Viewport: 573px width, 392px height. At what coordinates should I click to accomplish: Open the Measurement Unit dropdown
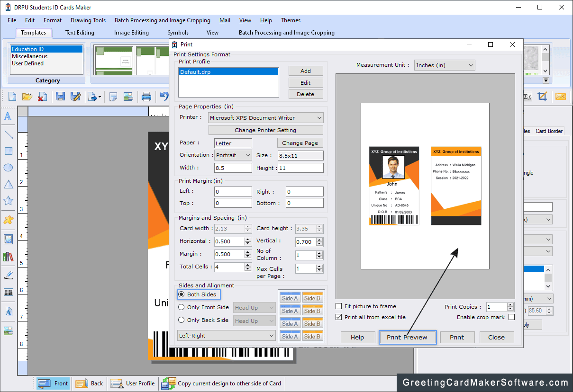click(x=445, y=65)
